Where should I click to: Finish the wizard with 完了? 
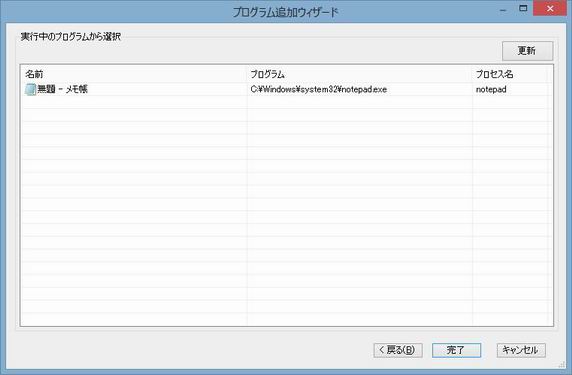[x=456, y=350]
